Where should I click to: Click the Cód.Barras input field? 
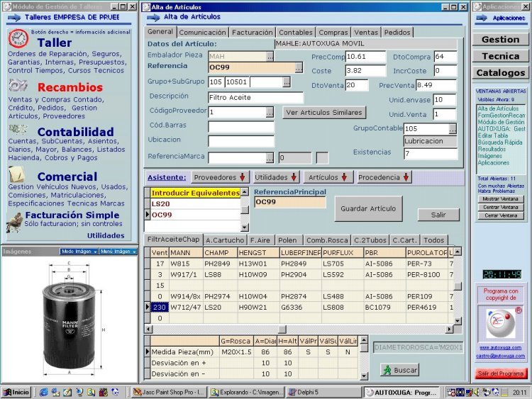[241, 126]
